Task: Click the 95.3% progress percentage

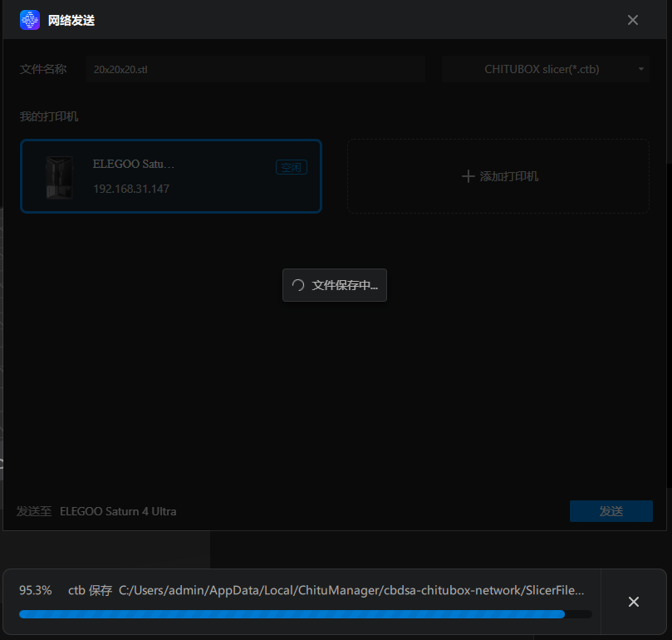Action: click(x=36, y=590)
